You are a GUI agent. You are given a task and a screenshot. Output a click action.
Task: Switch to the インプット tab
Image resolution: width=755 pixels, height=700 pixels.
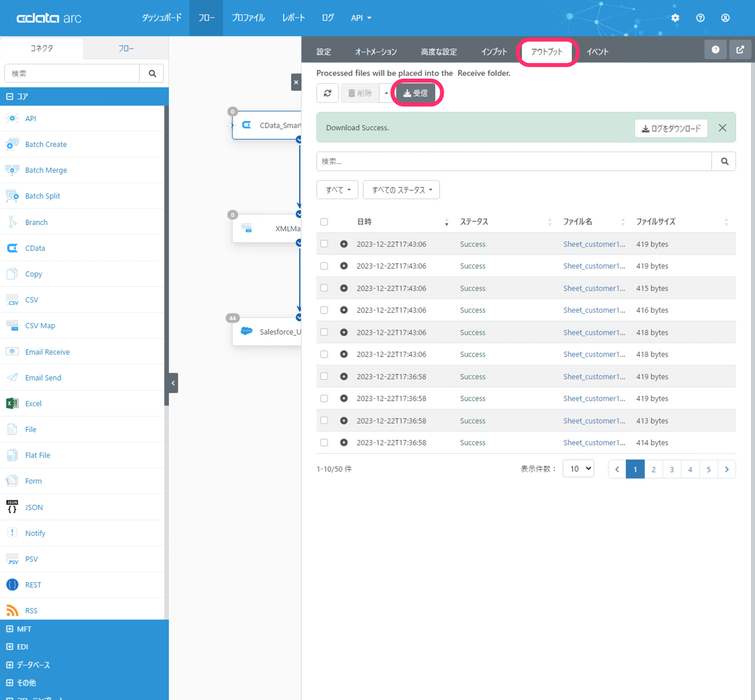point(494,52)
